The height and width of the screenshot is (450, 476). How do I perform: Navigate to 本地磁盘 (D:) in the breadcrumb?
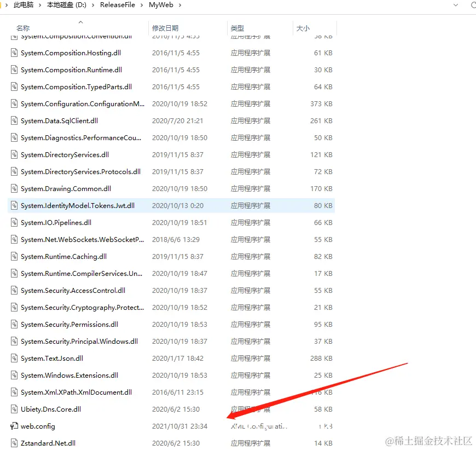coord(67,5)
